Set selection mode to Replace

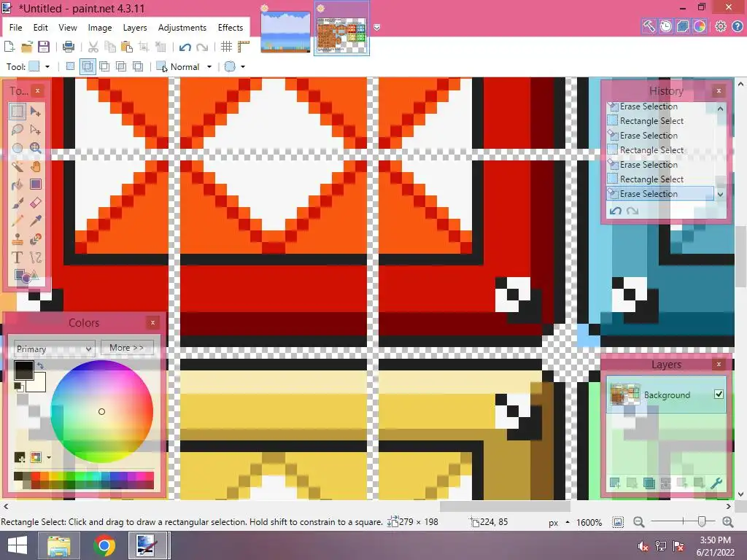(x=71, y=66)
